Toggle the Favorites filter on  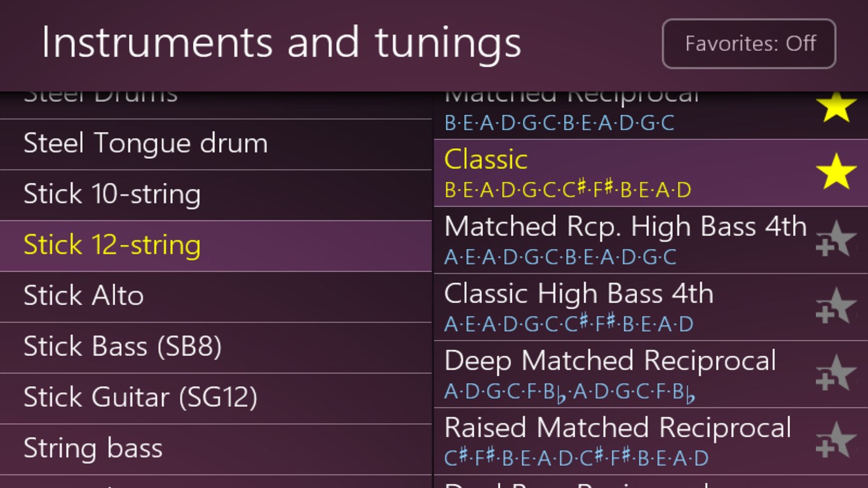pos(749,43)
